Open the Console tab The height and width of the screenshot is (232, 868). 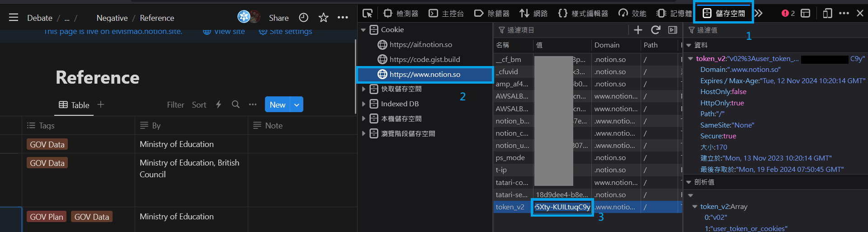coord(446,13)
